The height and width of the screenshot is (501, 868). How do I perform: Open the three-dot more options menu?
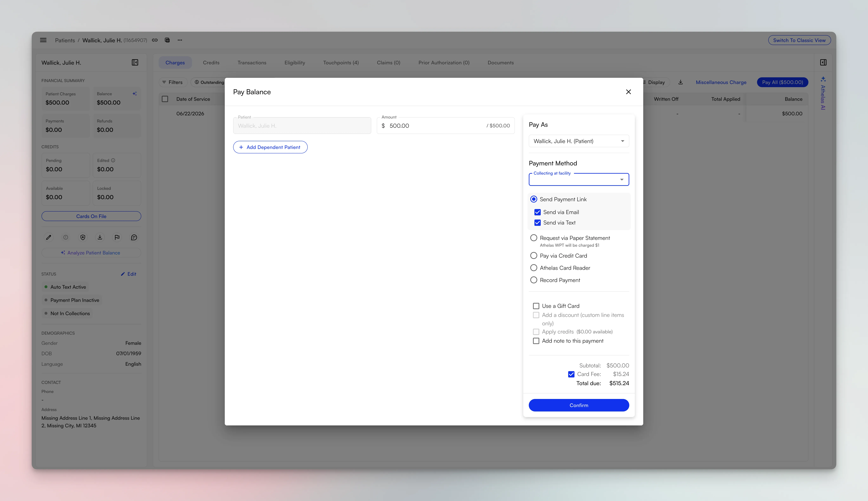click(x=180, y=40)
